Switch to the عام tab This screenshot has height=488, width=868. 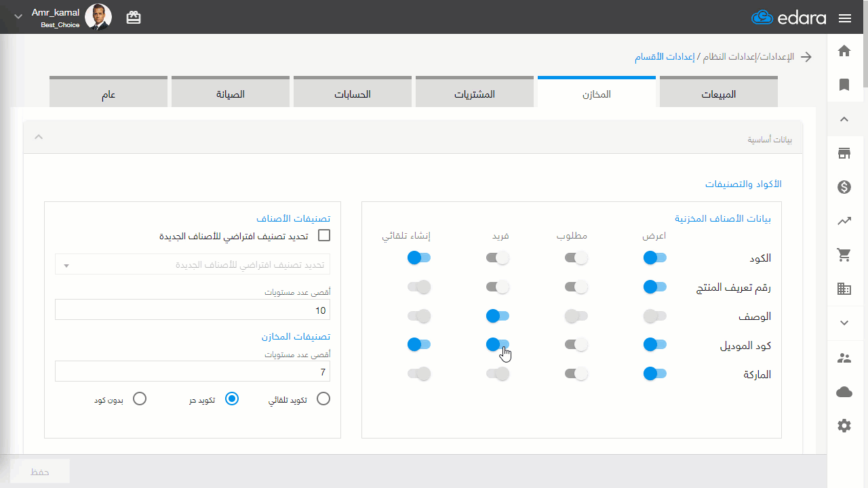tap(108, 93)
